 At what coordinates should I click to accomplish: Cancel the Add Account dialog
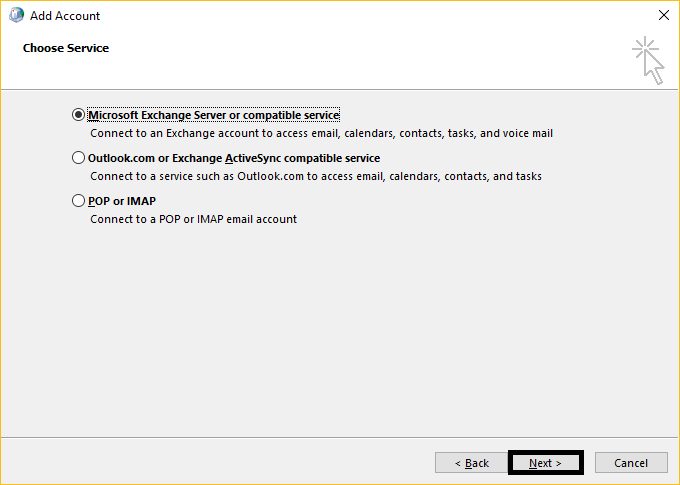click(631, 463)
